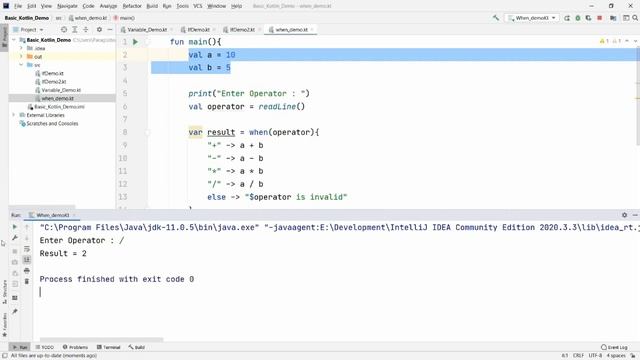The height and width of the screenshot is (360, 640).
Task: Toggle the Run tool window button
Action: point(20,347)
